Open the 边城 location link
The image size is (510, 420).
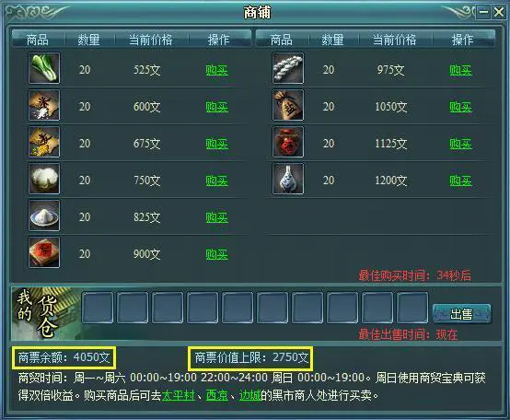[249, 396]
